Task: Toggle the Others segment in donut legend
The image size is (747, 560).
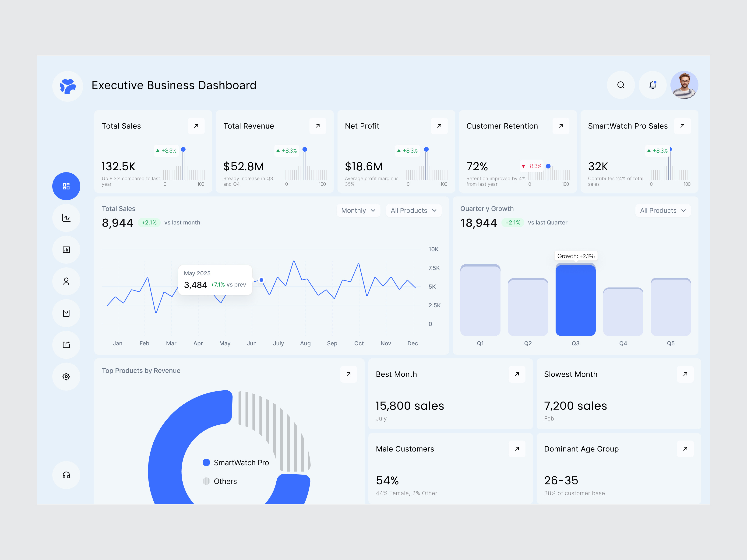Action: (225, 481)
